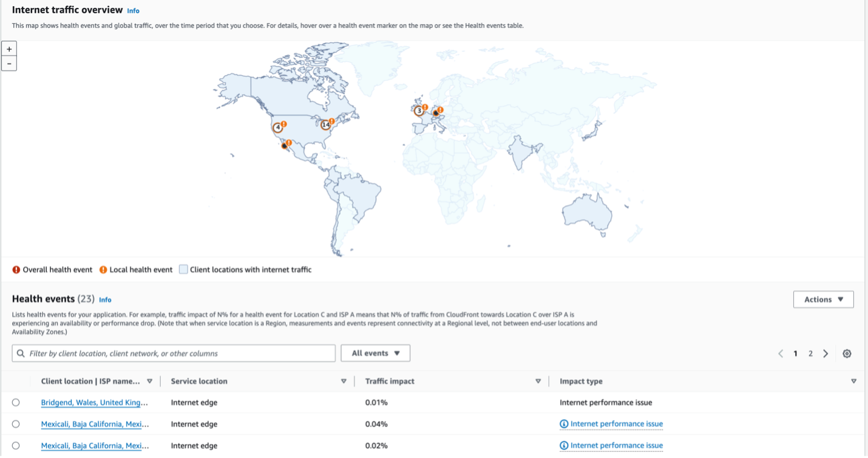The width and height of the screenshot is (868, 458).
Task: Open the Client location column filter dropdown
Action: (149, 381)
